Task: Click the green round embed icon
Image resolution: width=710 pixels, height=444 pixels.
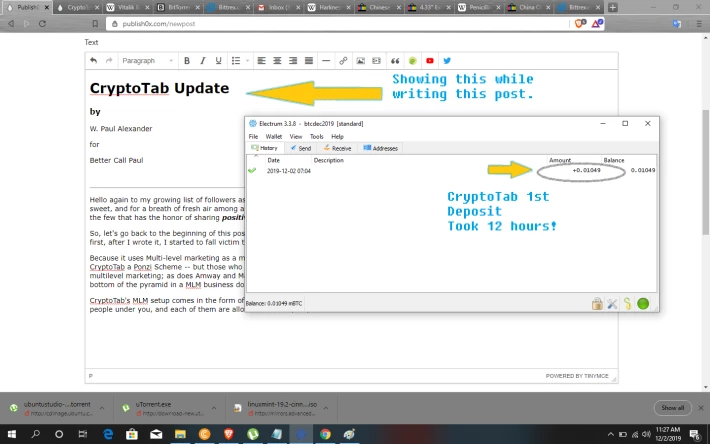Action: point(413,61)
